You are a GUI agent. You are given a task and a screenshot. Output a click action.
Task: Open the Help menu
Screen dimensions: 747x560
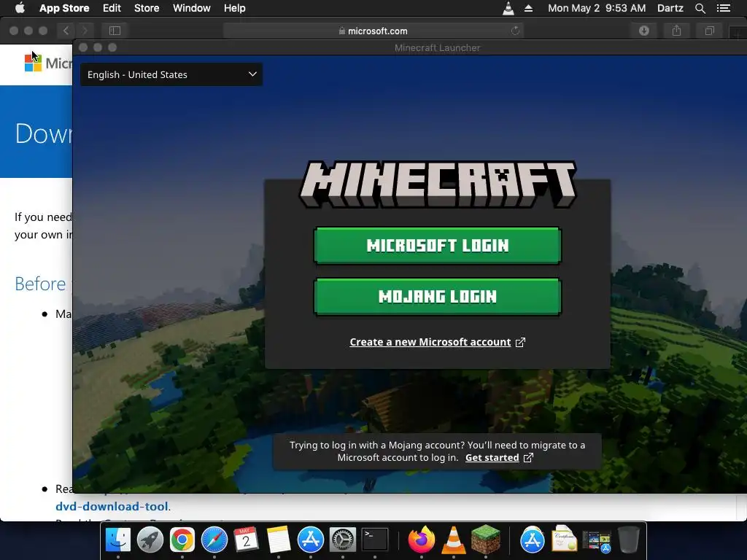pyautogui.click(x=234, y=8)
